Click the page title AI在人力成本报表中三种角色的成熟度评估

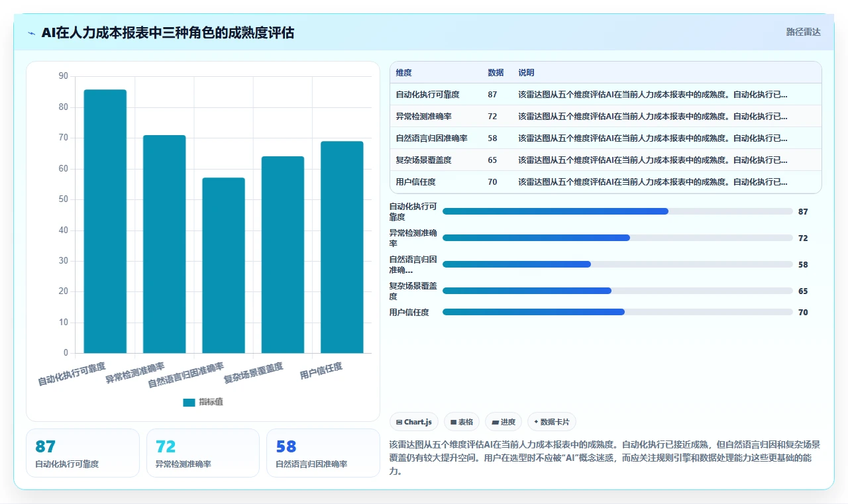[168, 33]
